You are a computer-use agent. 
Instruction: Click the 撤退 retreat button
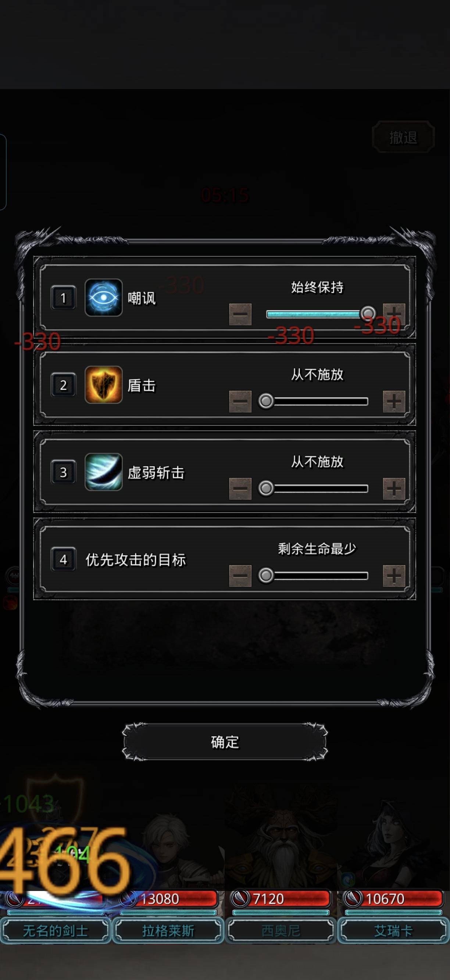point(403,137)
